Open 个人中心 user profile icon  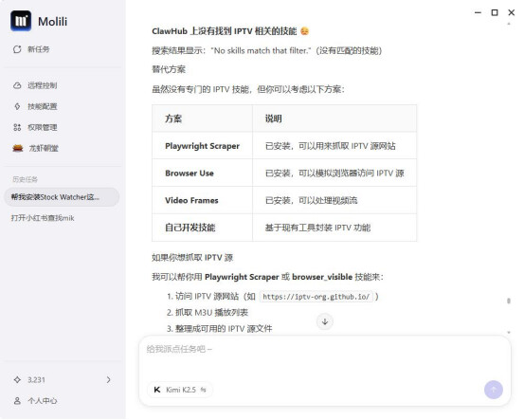(17, 401)
